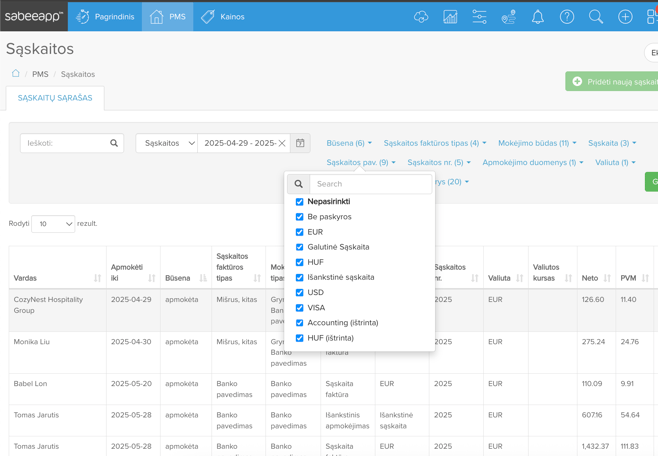Change the Rodyti results count dropdown

click(53, 224)
